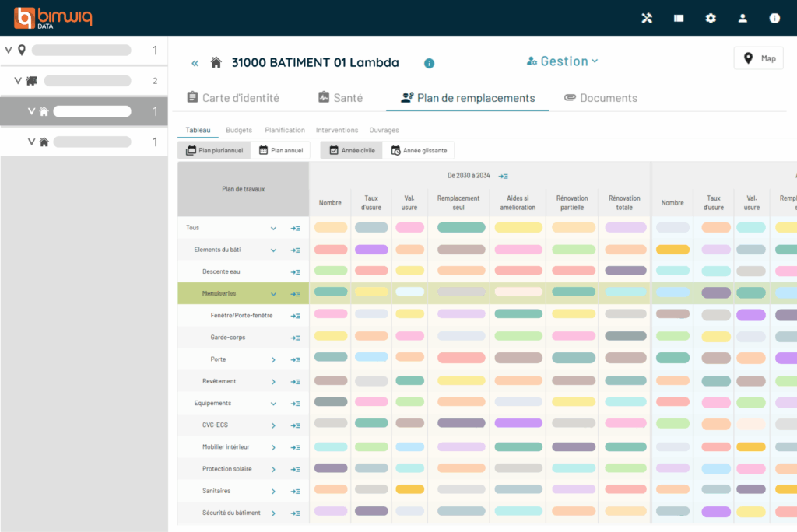Click the indent icon beside De 2030 à 2034
This screenshot has height=532, width=797.
click(x=504, y=176)
